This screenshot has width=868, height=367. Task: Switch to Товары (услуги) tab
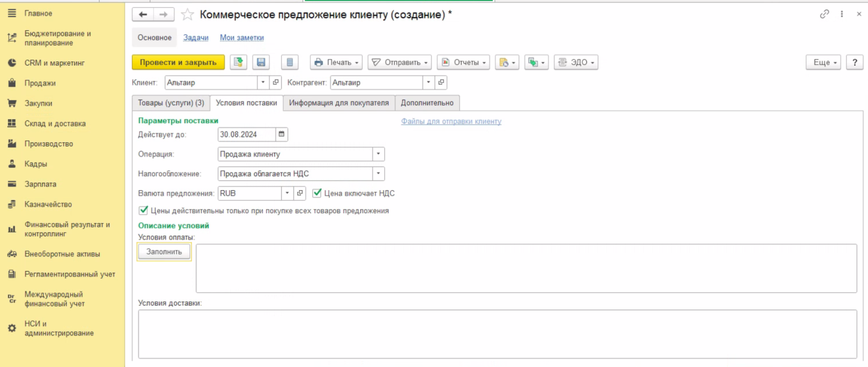[171, 103]
